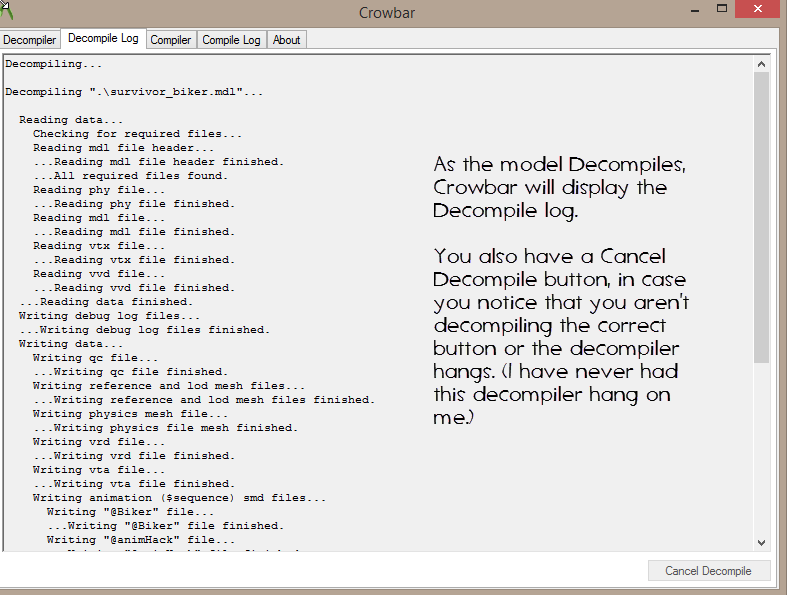Viewport: 787px width, 595px height.
Task: Click 'Writing reference and lod mesh files...' line
Action: pyautogui.click(x=169, y=386)
